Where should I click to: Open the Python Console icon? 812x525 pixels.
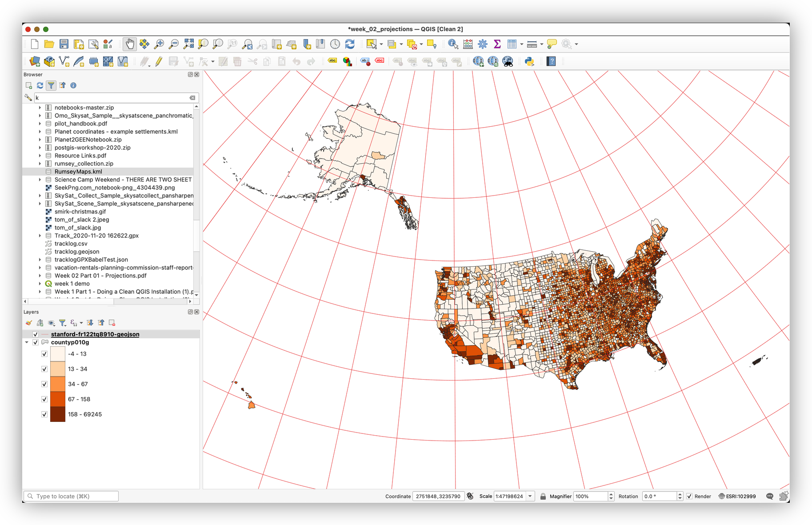(529, 61)
